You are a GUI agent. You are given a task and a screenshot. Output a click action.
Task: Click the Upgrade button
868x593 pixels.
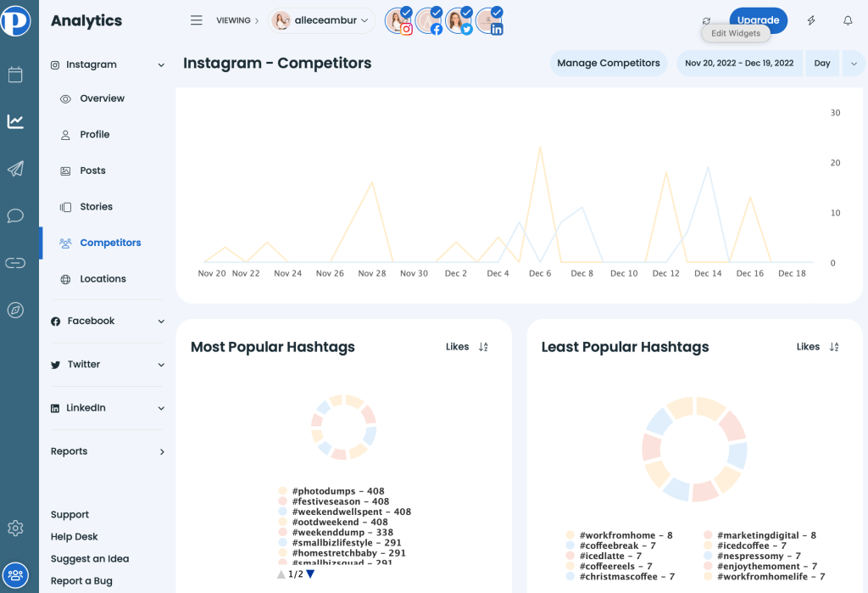[758, 20]
